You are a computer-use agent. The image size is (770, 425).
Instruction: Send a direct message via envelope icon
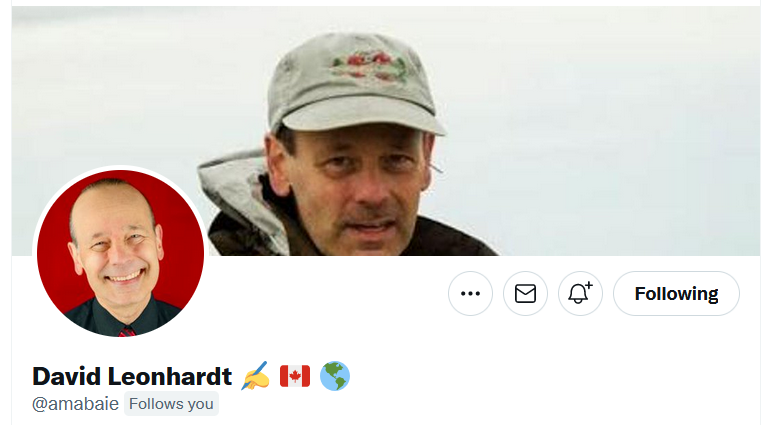[525, 293]
